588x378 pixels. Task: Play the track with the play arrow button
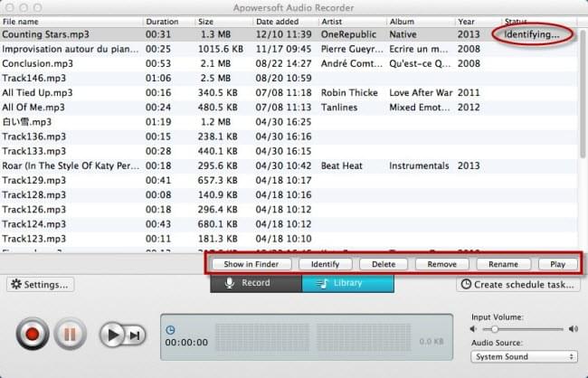pyautogui.click(x=112, y=334)
